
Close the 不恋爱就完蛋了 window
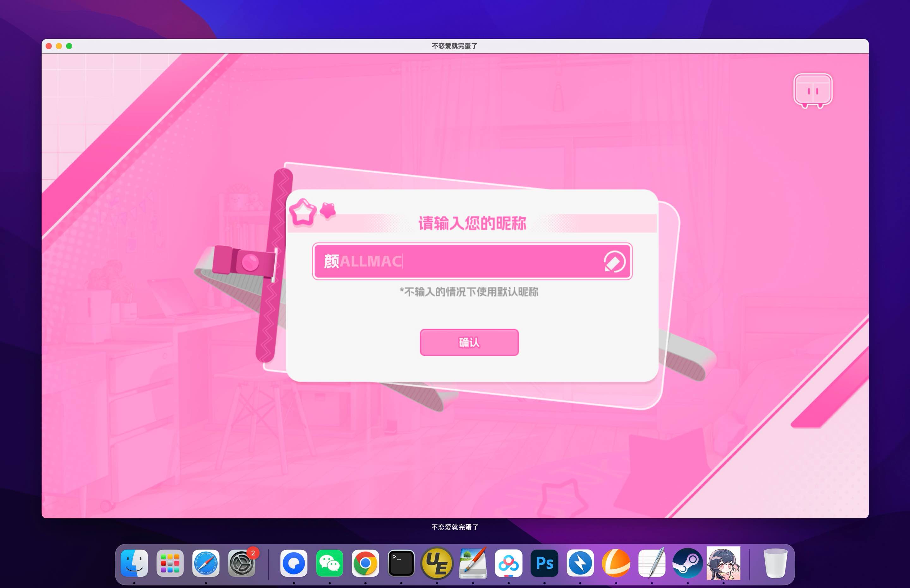(x=49, y=46)
